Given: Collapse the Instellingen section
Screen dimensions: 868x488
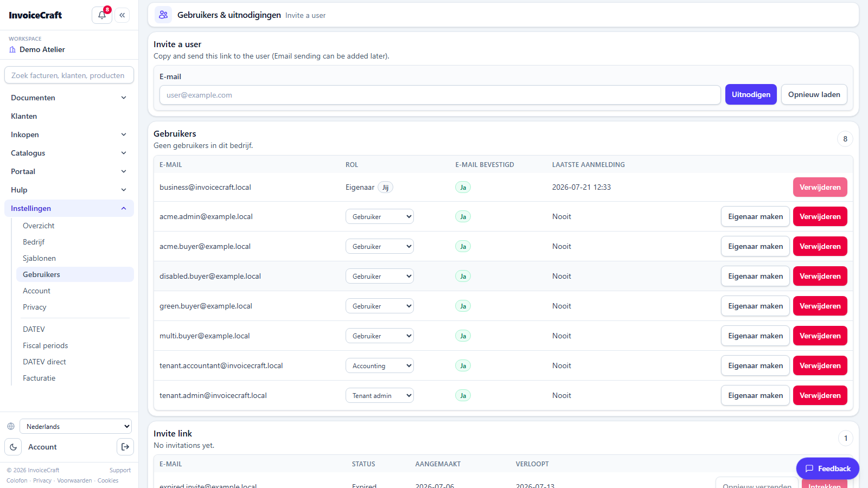Looking at the screenshot, I should (69, 208).
